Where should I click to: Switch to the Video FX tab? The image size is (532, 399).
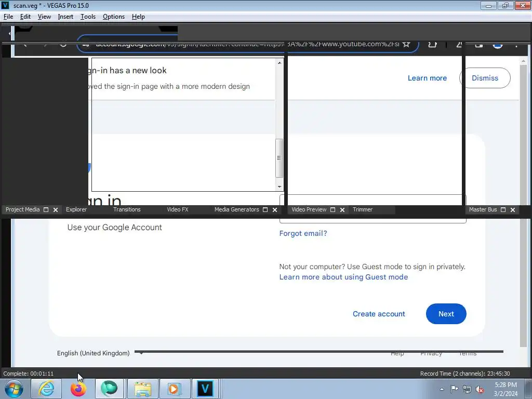178,209
